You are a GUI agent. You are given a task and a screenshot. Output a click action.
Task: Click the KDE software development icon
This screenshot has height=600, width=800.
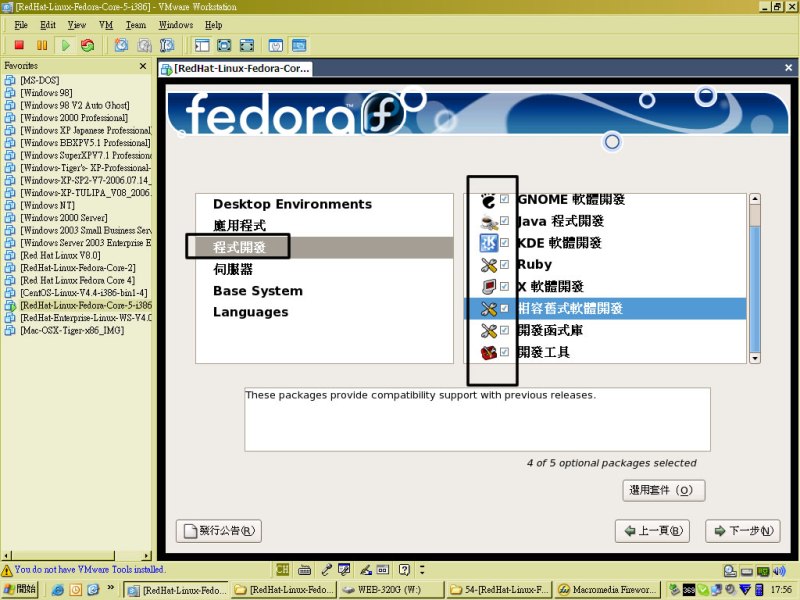[x=488, y=243]
